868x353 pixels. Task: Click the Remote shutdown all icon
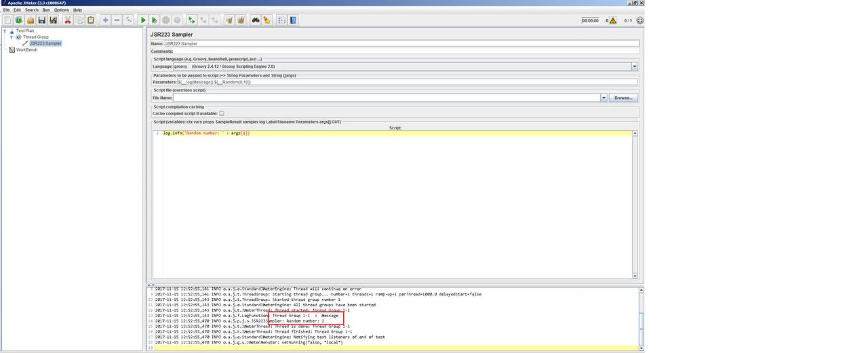pos(215,20)
